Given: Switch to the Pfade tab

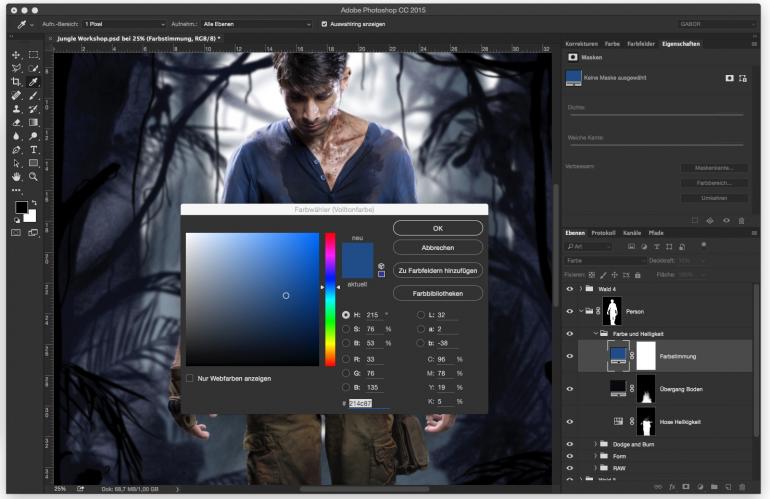Looking at the screenshot, I should (656, 233).
